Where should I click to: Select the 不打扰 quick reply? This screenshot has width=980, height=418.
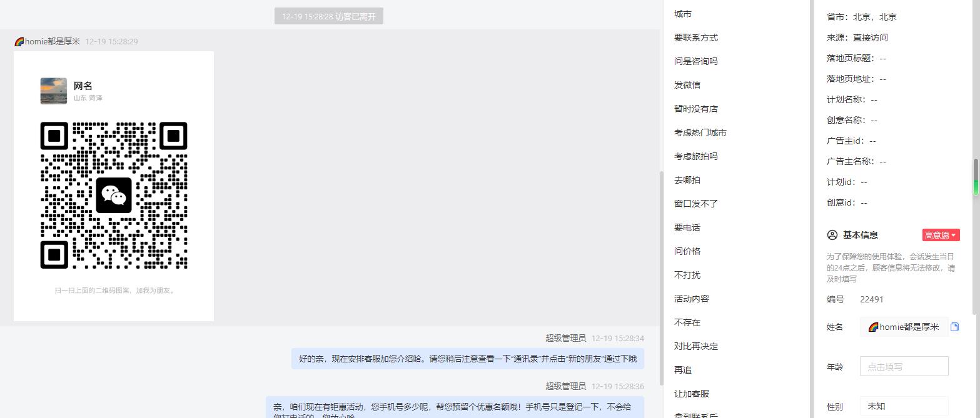[x=687, y=275]
